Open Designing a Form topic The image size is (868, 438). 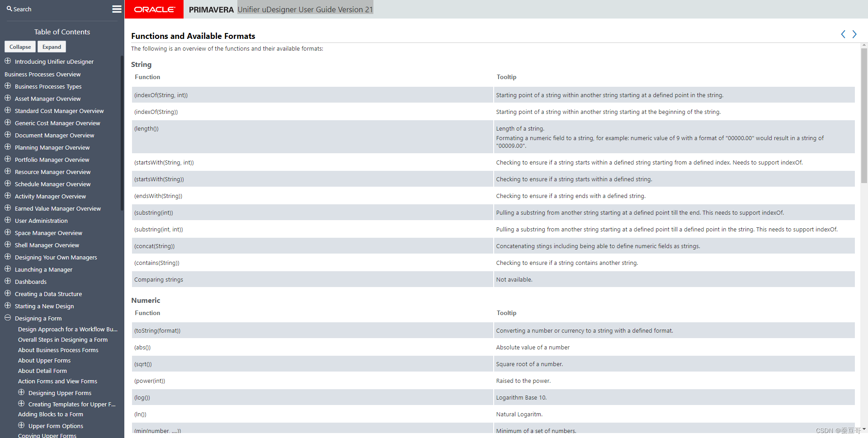pyautogui.click(x=38, y=319)
